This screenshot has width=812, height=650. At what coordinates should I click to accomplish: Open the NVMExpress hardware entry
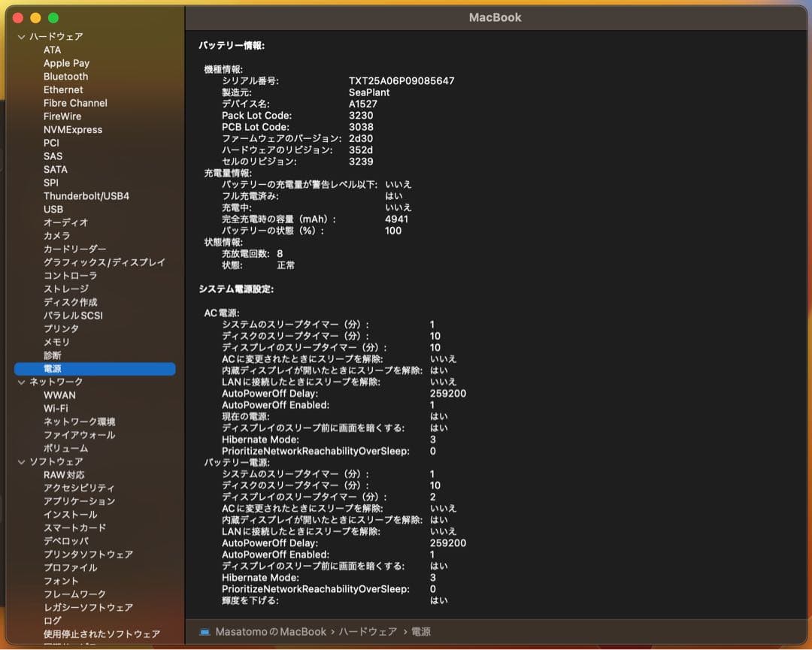(x=72, y=129)
